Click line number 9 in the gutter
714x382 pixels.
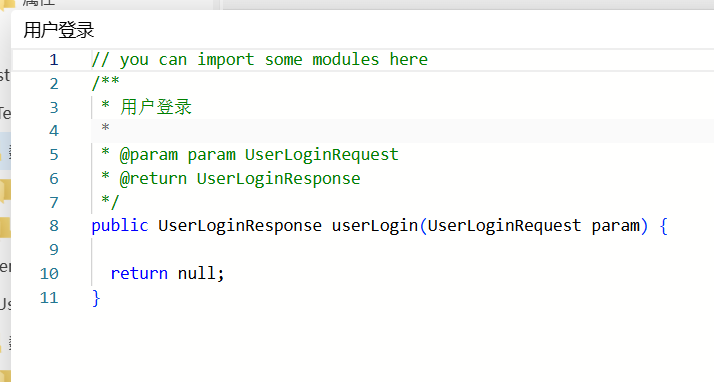click(x=54, y=250)
